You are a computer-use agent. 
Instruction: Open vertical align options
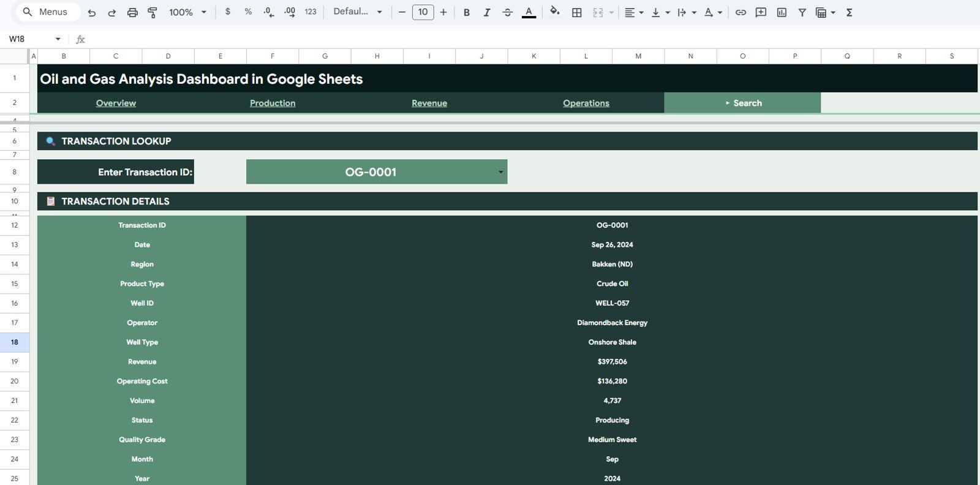pos(660,12)
